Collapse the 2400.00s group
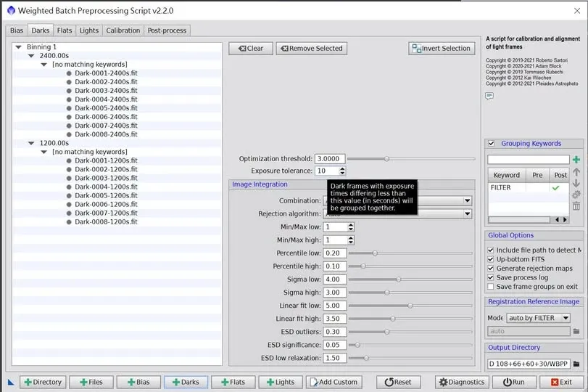This screenshot has width=588, height=392. [x=31, y=56]
